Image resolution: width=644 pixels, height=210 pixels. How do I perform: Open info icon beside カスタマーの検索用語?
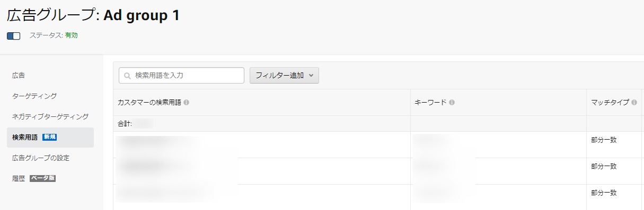coord(187,103)
